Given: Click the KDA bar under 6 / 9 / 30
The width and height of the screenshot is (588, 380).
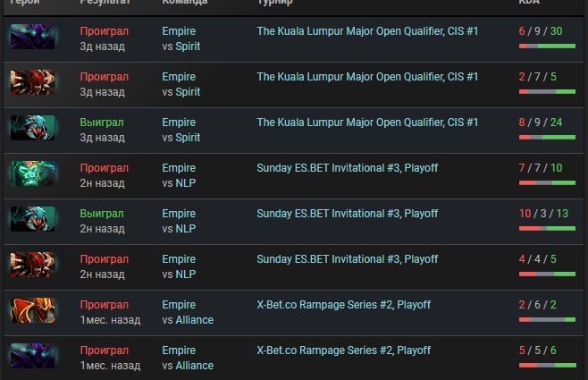Looking at the screenshot, I should 547,46.
